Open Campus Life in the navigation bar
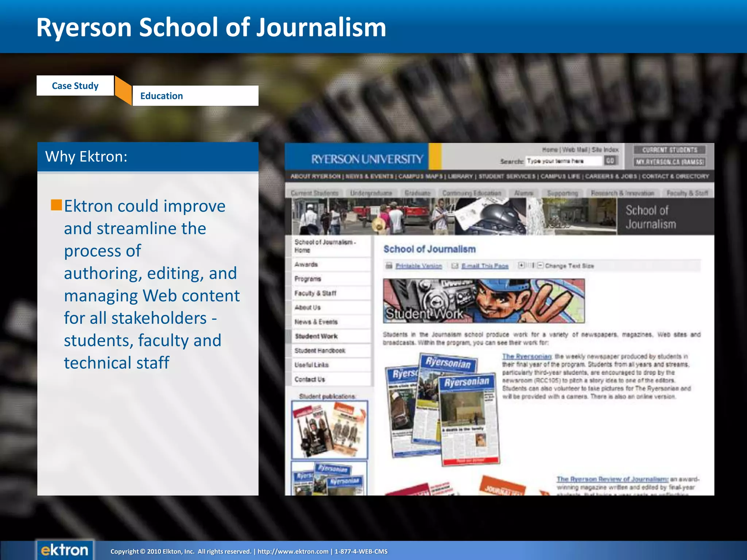The height and width of the screenshot is (560, 747). click(560, 176)
